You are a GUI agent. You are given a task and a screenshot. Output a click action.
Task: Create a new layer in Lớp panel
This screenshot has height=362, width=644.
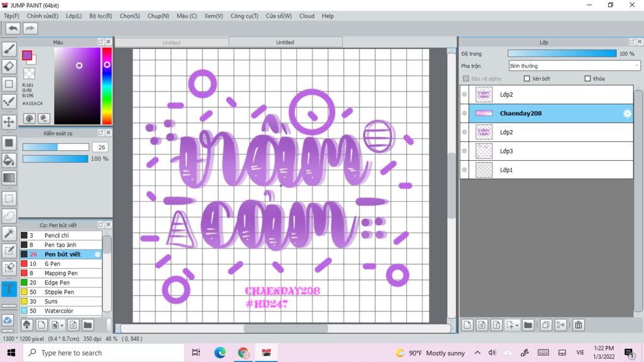[x=467, y=325]
